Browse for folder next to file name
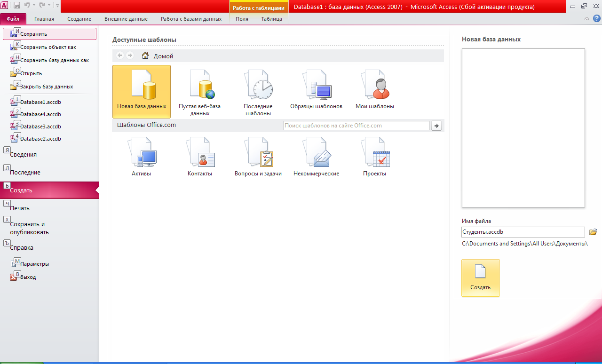602x364 pixels. 593,232
